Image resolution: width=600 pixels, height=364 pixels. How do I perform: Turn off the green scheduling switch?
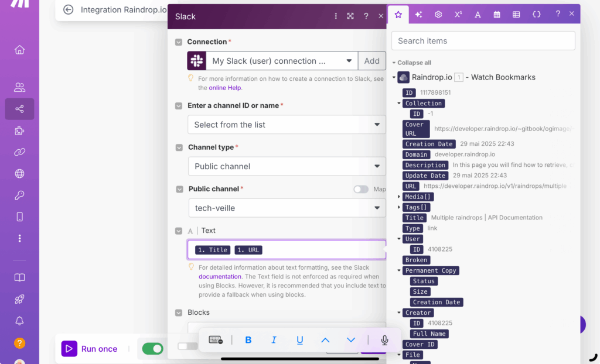click(153, 348)
